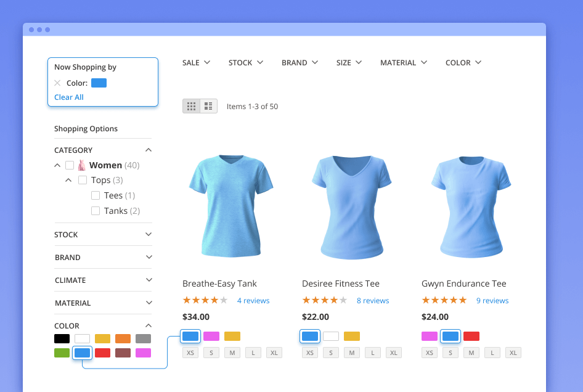Open 8 reviews for Desiree Fitness Tee
The height and width of the screenshot is (392, 583).
(373, 301)
